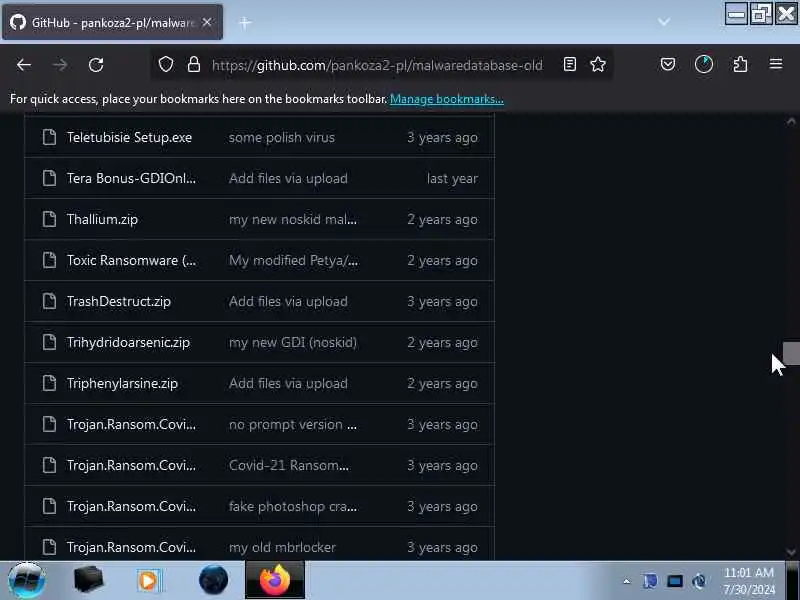Viewport: 800px width, 600px height.
Task: Open Trojan.Ransom.Covi... with my old mbrlocker commit
Action: (131, 547)
